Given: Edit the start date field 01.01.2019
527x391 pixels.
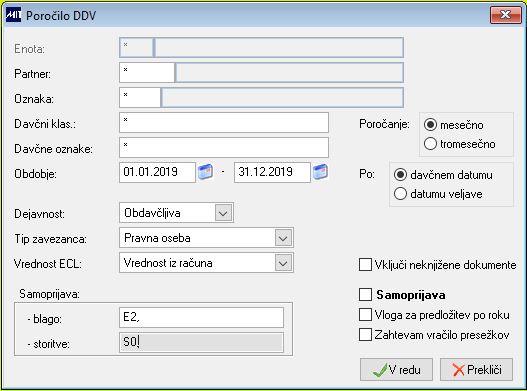Looking at the screenshot, I should pyautogui.click(x=157, y=172).
